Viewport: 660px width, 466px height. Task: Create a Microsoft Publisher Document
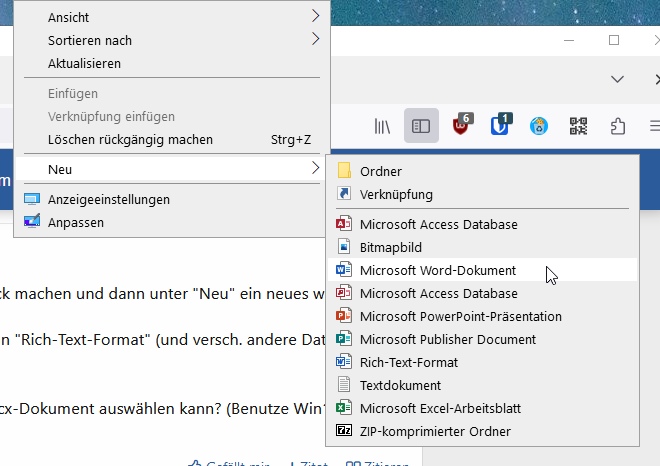[x=482, y=339]
